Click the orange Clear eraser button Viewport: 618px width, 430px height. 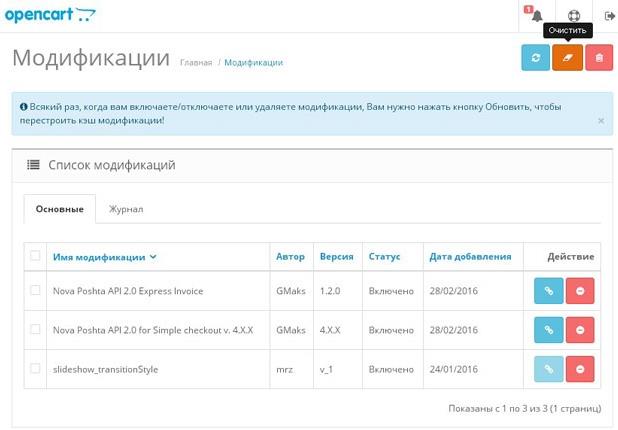567,58
